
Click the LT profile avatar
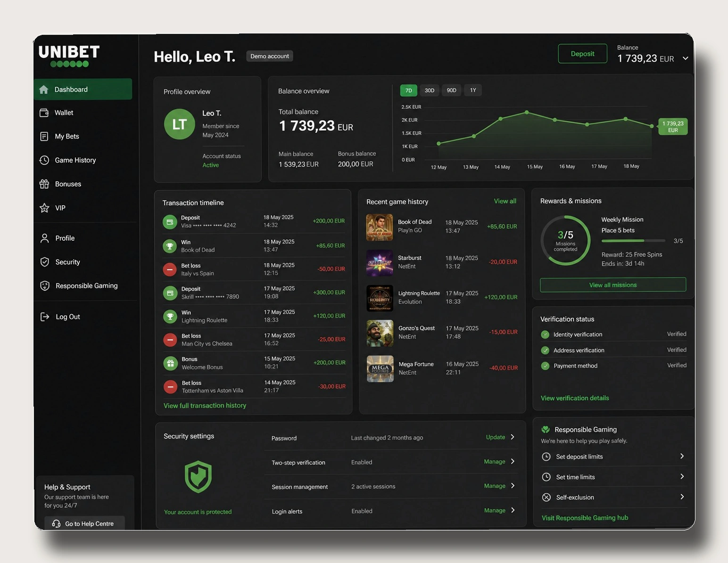click(180, 124)
